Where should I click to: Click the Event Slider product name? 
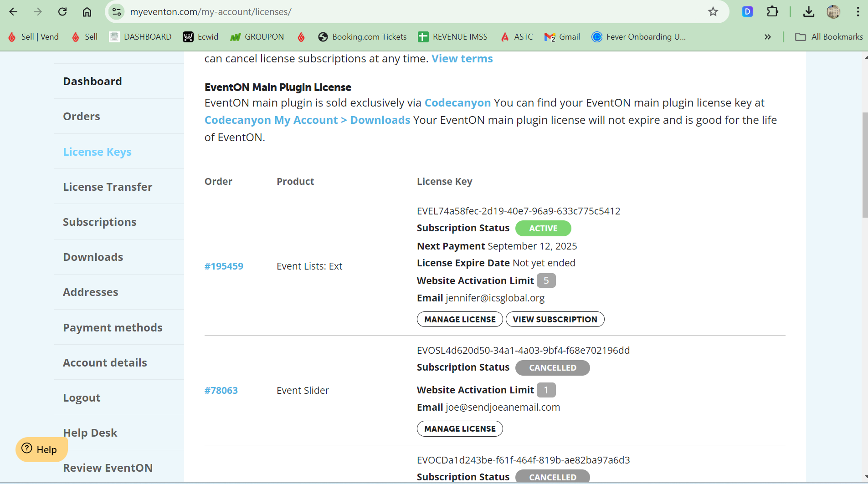303,391
